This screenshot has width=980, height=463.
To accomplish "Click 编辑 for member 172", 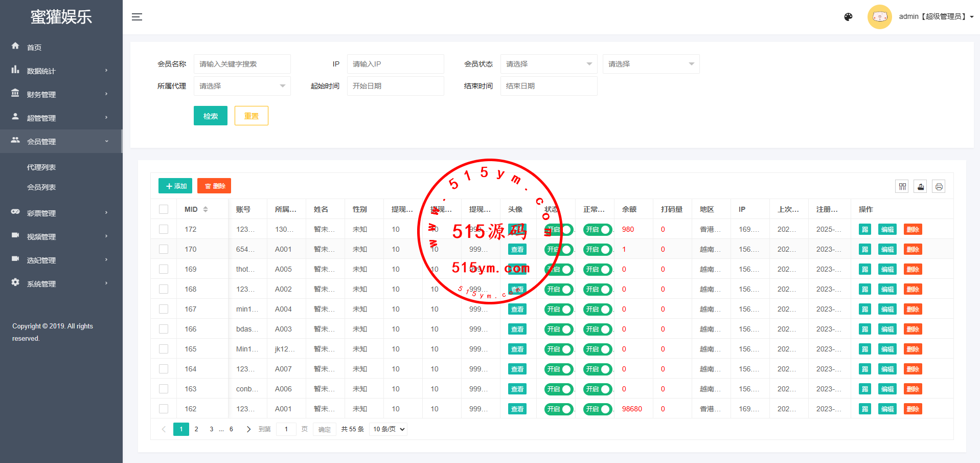I will click(887, 230).
